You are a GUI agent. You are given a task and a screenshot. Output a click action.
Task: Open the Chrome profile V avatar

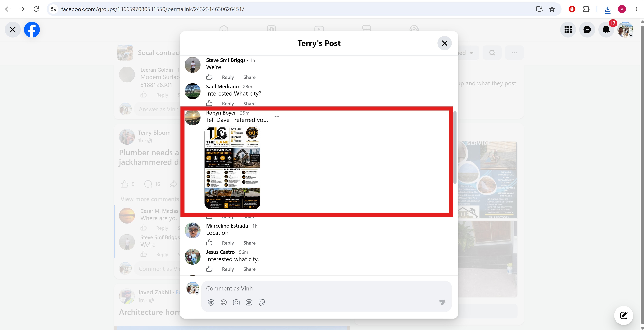pos(622,9)
